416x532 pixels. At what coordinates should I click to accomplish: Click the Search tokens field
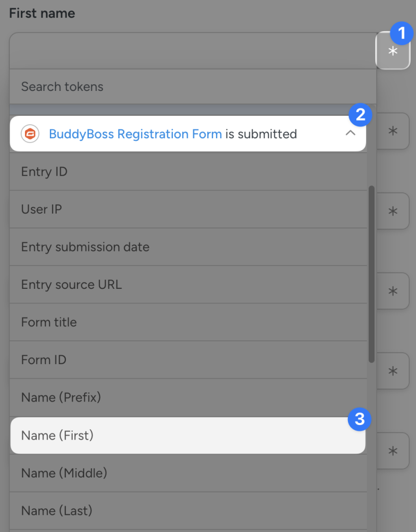(156, 87)
